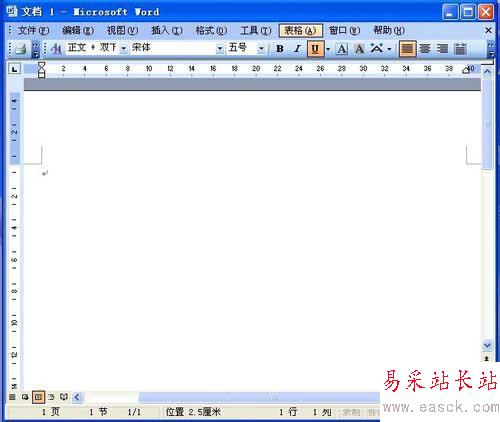Click the tab stop type selector on the ruler

(x=14, y=69)
